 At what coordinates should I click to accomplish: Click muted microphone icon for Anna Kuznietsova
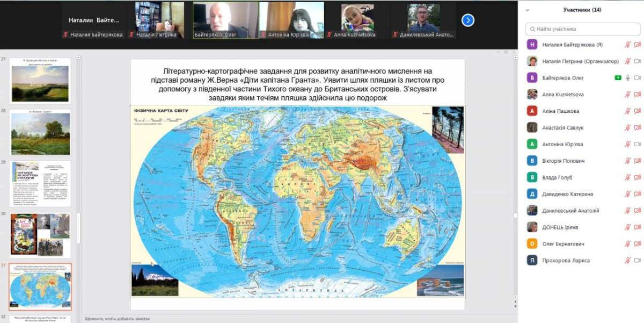[x=627, y=95]
